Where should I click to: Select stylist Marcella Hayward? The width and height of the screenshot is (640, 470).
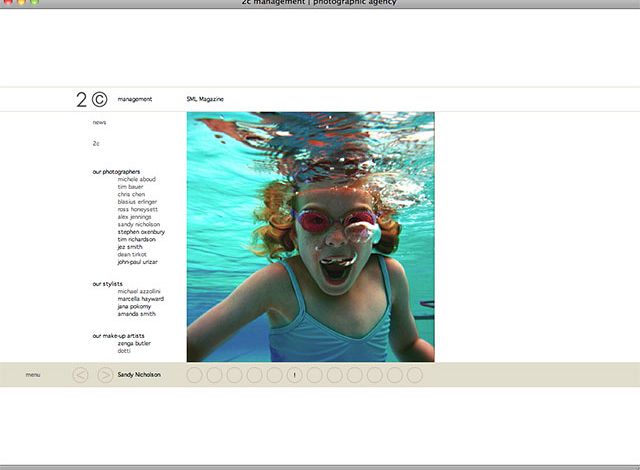coord(140,299)
